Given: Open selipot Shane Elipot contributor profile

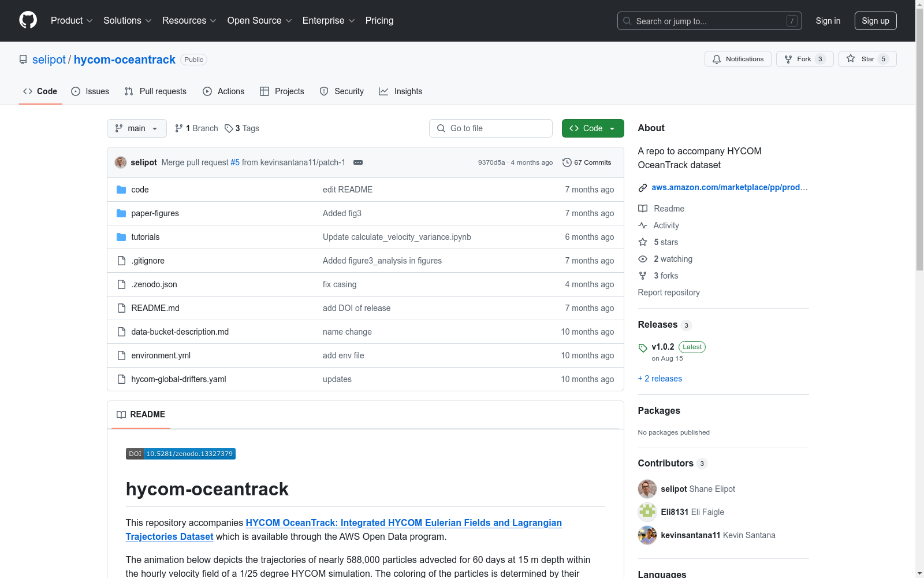Looking at the screenshot, I should tap(687, 489).
